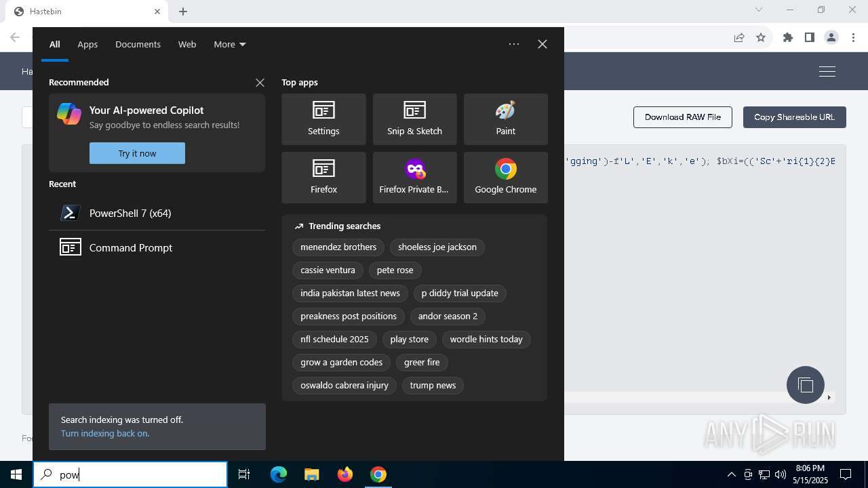Click the Windows Start button
Image resolution: width=868 pixels, height=488 pixels.
[16, 474]
